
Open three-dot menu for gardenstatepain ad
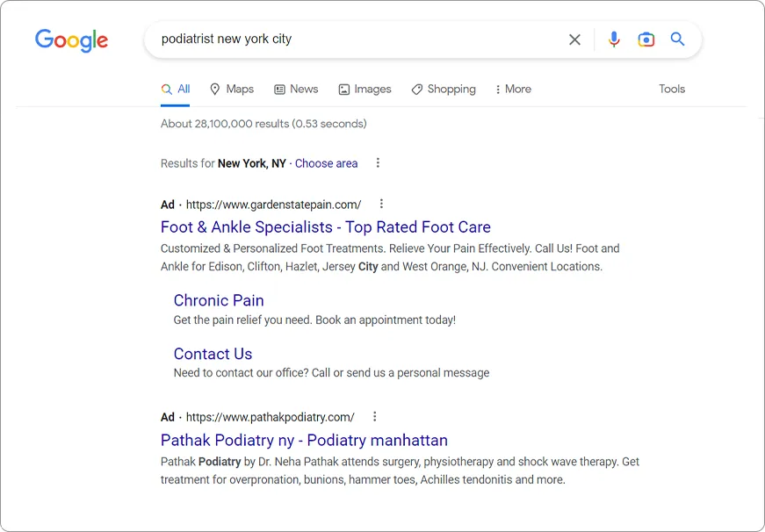pyautogui.click(x=381, y=204)
